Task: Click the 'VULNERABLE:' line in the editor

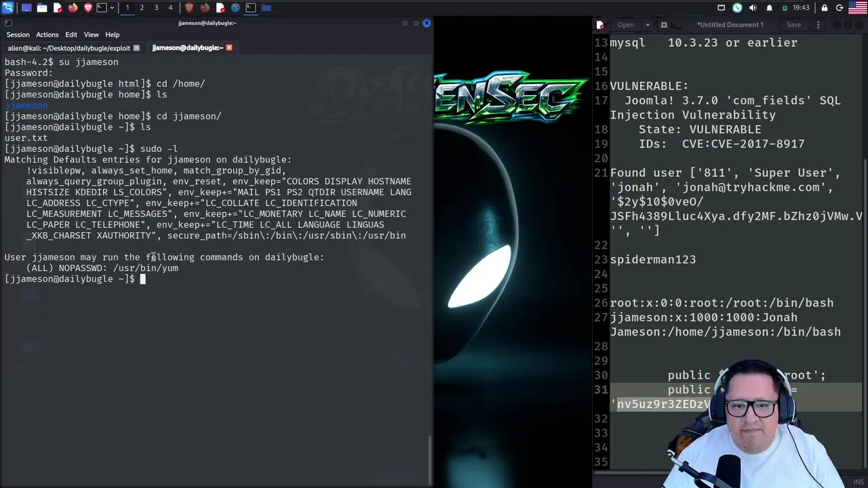Action: [x=649, y=86]
